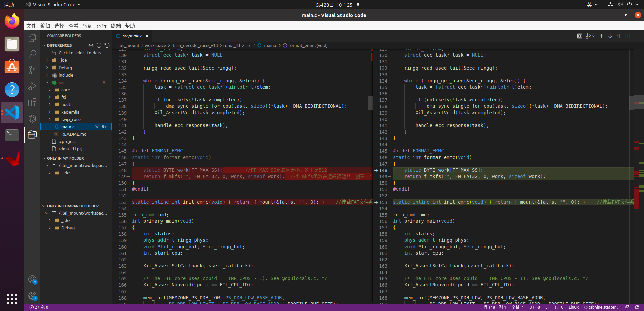Viewport: 644px width, 311px height.
Task: Open recent compares history icon
Action: [x=107, y=45]
